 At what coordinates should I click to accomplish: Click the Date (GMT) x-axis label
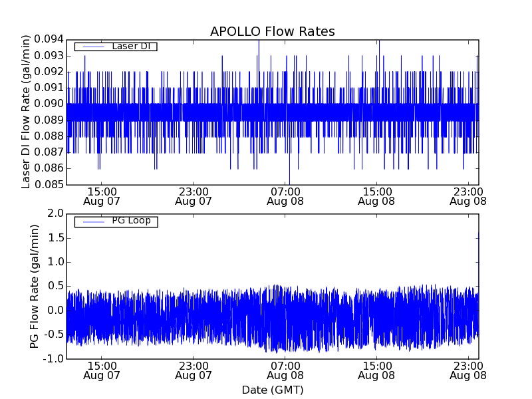[272, 390]
